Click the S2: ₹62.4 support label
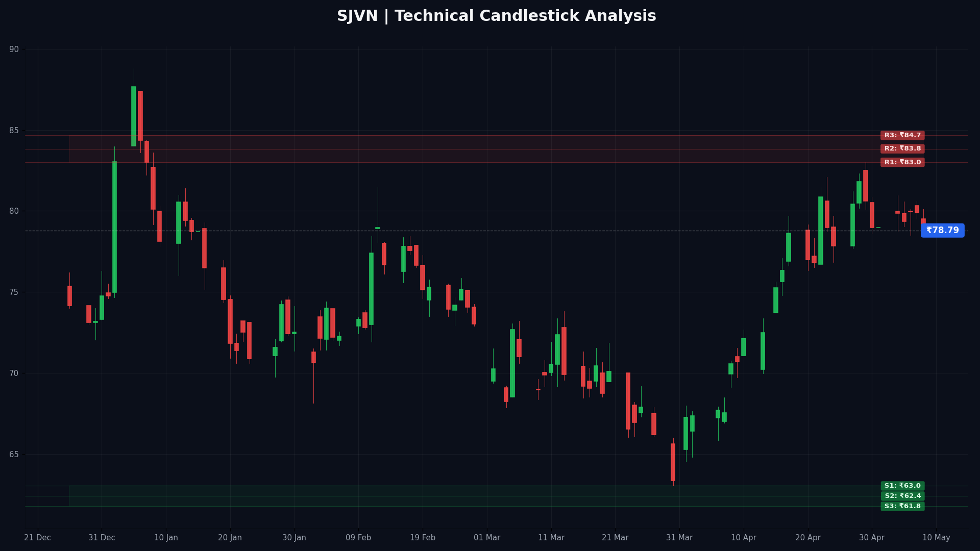Image resolution: width=980 pixels, height=551 pixels. 902,496
